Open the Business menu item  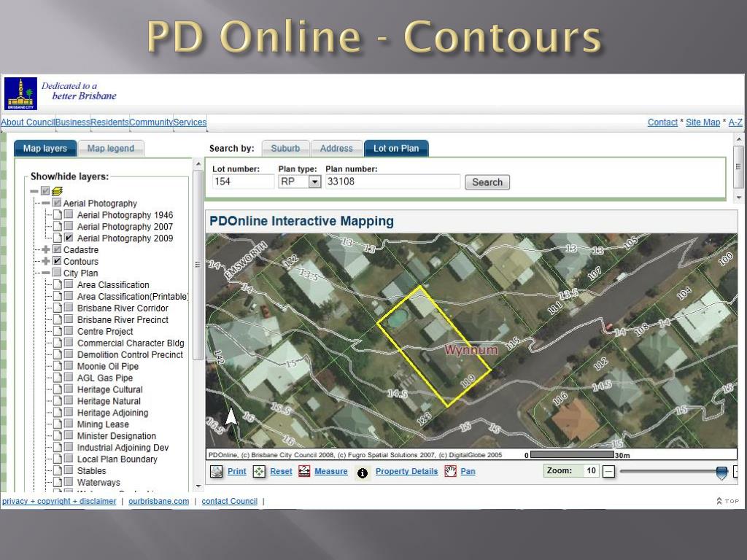72,122
